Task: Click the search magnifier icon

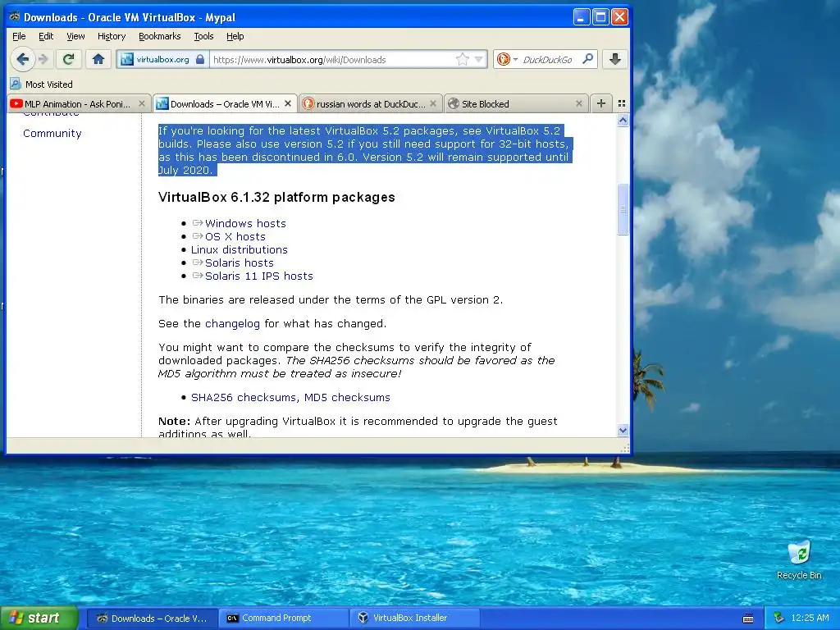Action: tap(587, 59)
